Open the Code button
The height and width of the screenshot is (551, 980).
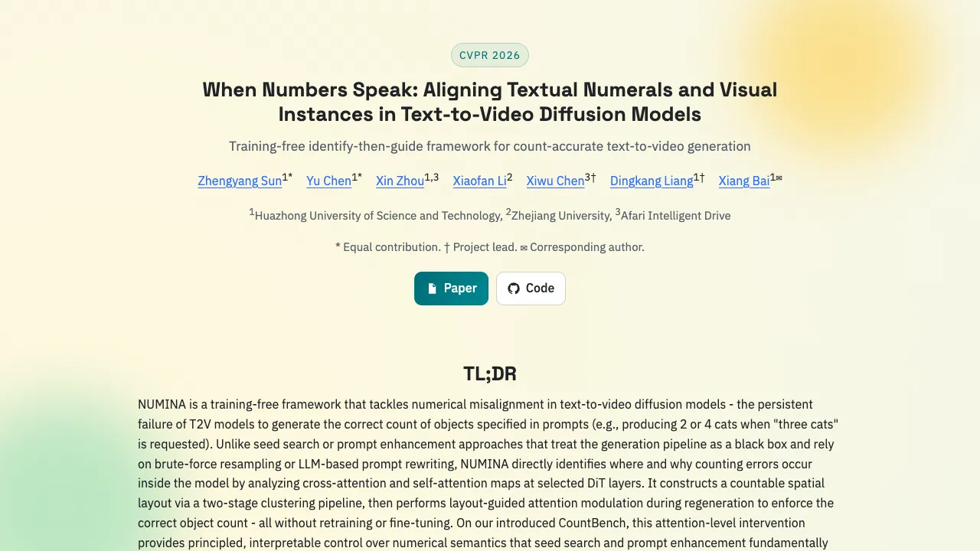tap(531, 289)
